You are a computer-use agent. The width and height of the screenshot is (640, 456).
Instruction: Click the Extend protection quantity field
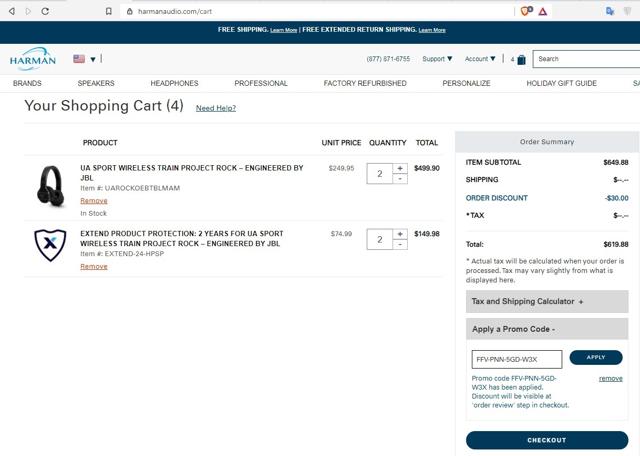pos(380,239)
